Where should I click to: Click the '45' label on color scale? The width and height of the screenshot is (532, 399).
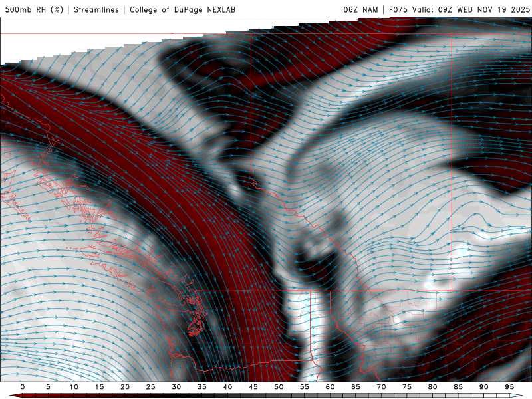253,387
